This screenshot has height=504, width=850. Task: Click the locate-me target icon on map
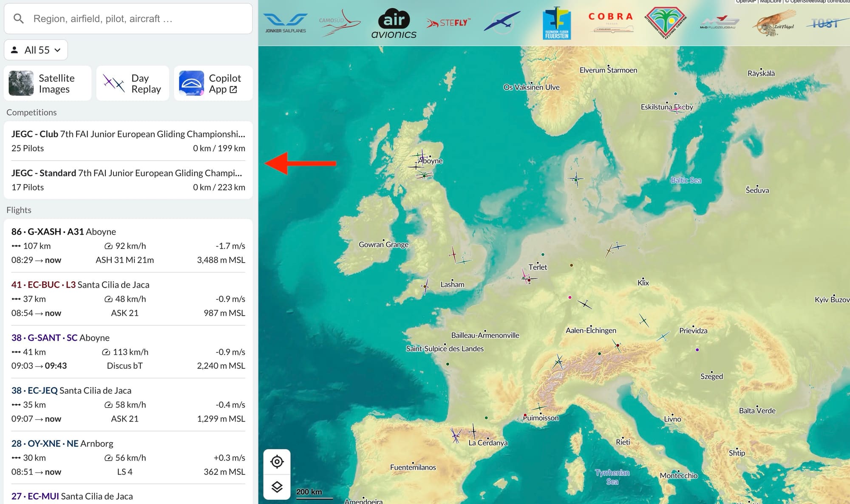tap(277, 462)
